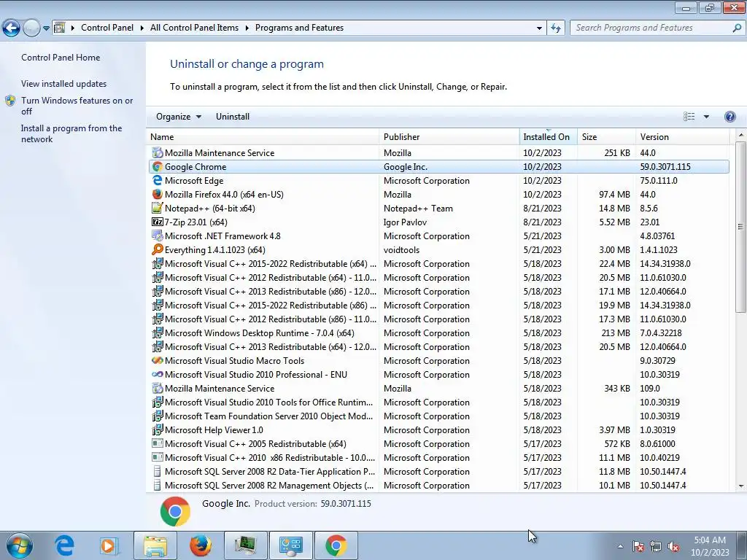
Task: Select the Microsoft Edge icon in list
Action: (x=158, y=181)
